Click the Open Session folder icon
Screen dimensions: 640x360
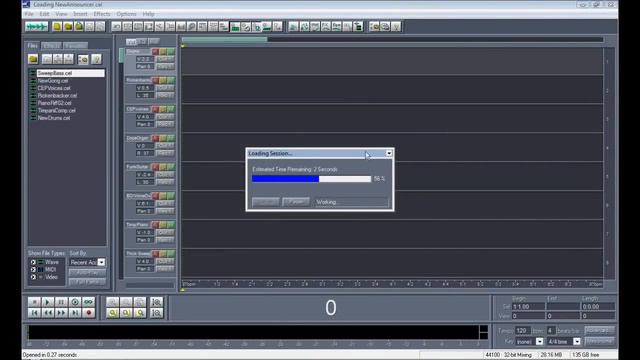[x=68, y=27]
